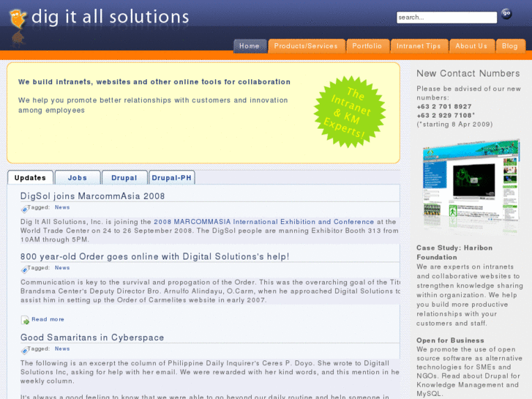Click News tag under 800 year-old Order
532x399 pixels.
coord(62,267)
